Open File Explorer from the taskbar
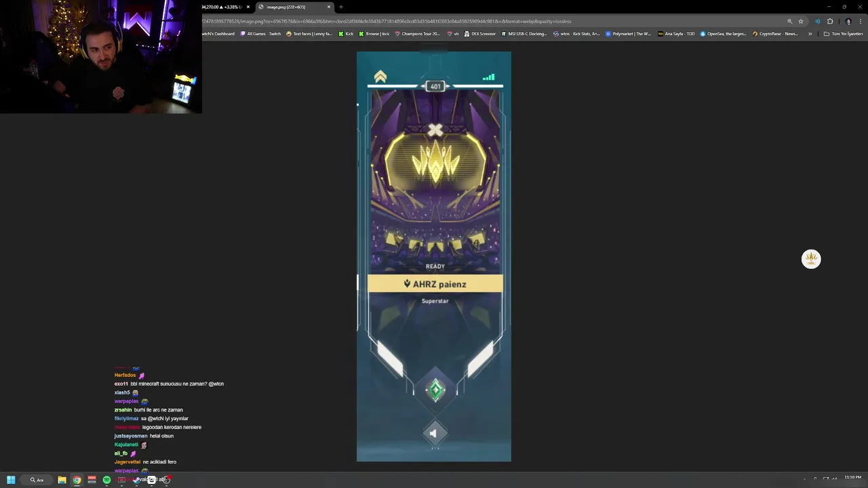This screenshot has height=488, width=868. (x=62, y=480)
